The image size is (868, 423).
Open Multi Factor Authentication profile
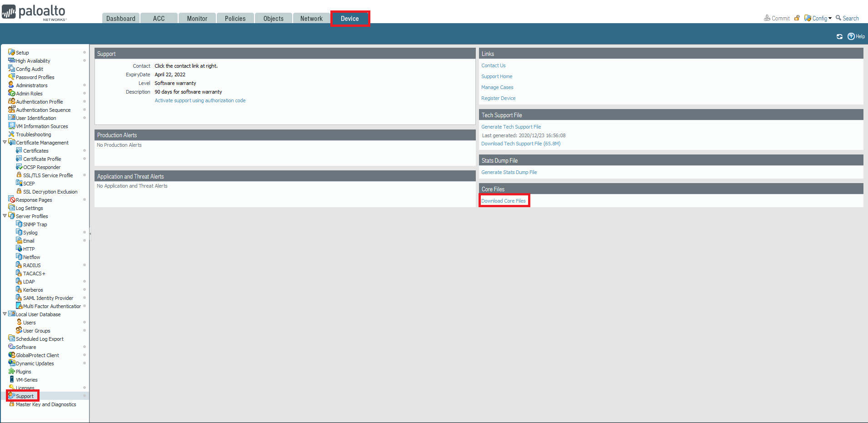tap(52, 306)
